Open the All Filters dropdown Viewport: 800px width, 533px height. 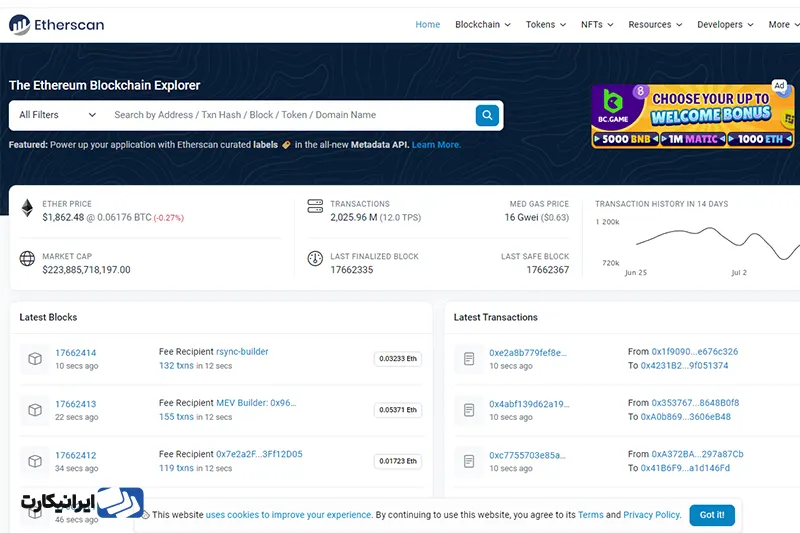(57, 115)
